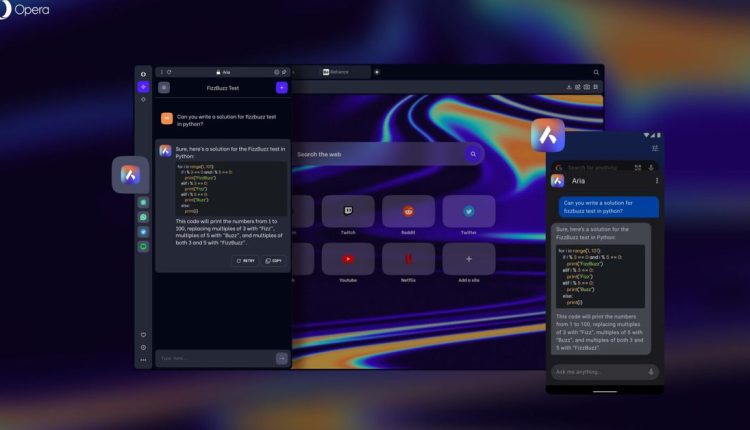
Task: Click the purple plus new chat button
Action: (281, 88)
